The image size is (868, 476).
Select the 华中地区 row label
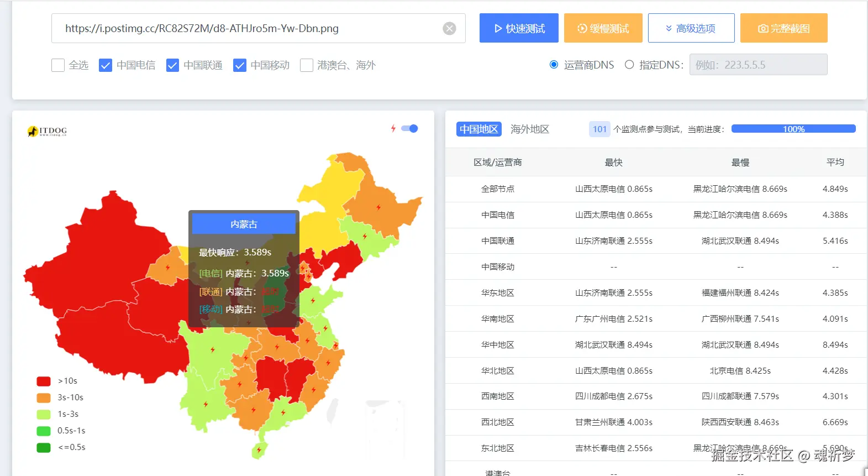tap(497, 345)
